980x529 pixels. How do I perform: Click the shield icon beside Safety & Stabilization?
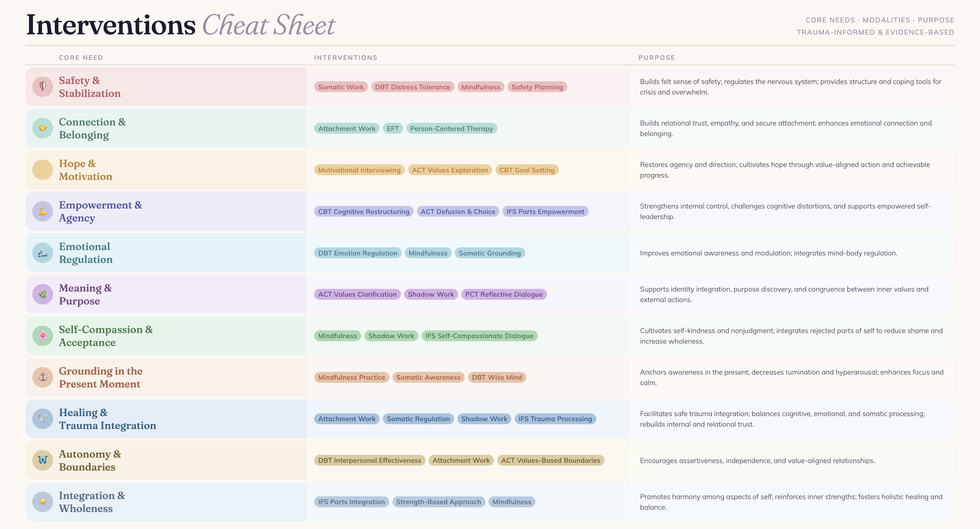pyautogui.click(x=43, y=87)
